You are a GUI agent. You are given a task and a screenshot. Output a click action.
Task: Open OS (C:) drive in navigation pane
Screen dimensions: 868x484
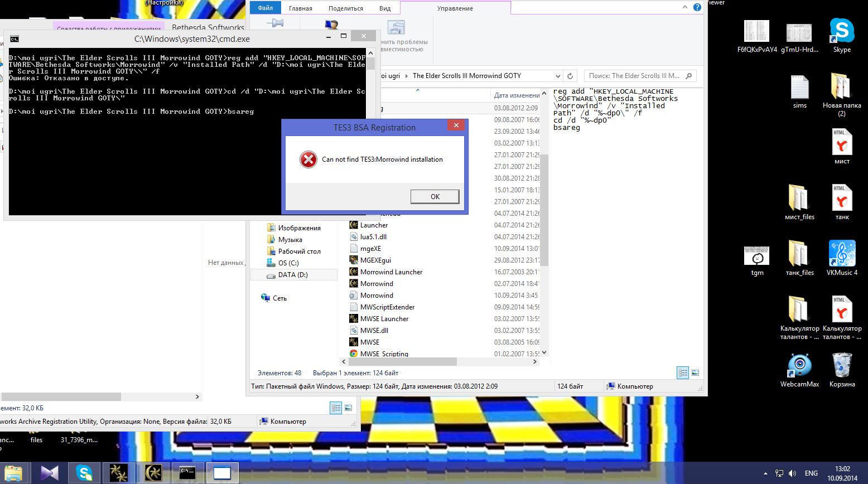click(x=288, y=263)
